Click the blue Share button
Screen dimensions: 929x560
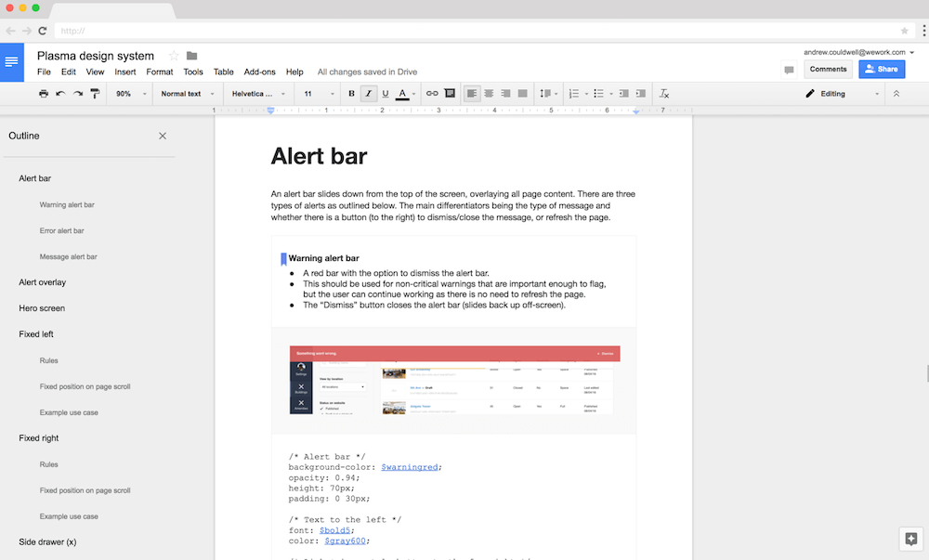pyautogui.click(x=882, y=69)
